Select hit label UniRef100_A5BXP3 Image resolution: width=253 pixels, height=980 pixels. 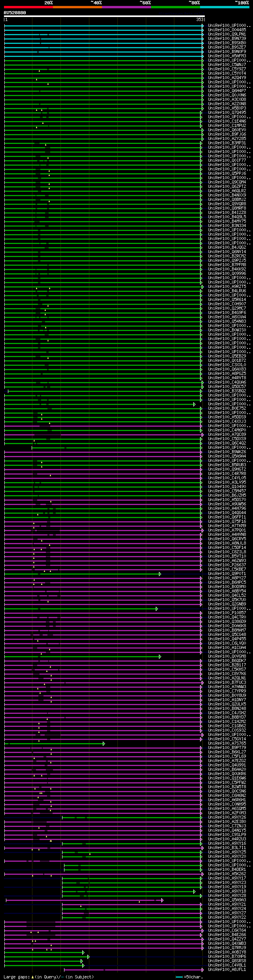[227, 108]
